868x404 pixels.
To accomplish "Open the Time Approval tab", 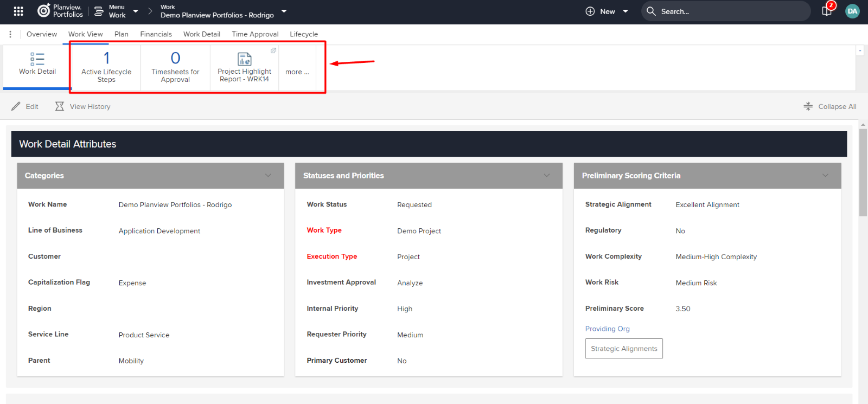I will pyautogui.click(x=255, y=34).
